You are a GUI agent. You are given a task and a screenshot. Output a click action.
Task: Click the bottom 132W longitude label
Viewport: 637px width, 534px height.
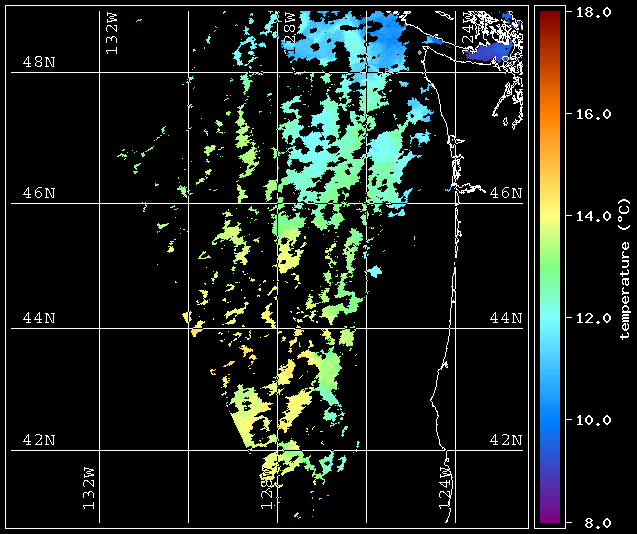(90, 489)
